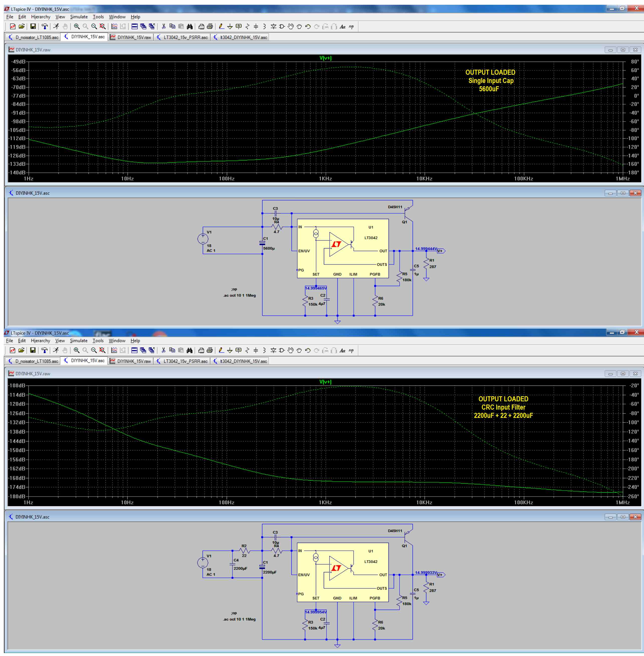Screen dimensions: 644x656
Task: Click Save floppy icon in lower LTspice toolbar
Action: [33, 350]
